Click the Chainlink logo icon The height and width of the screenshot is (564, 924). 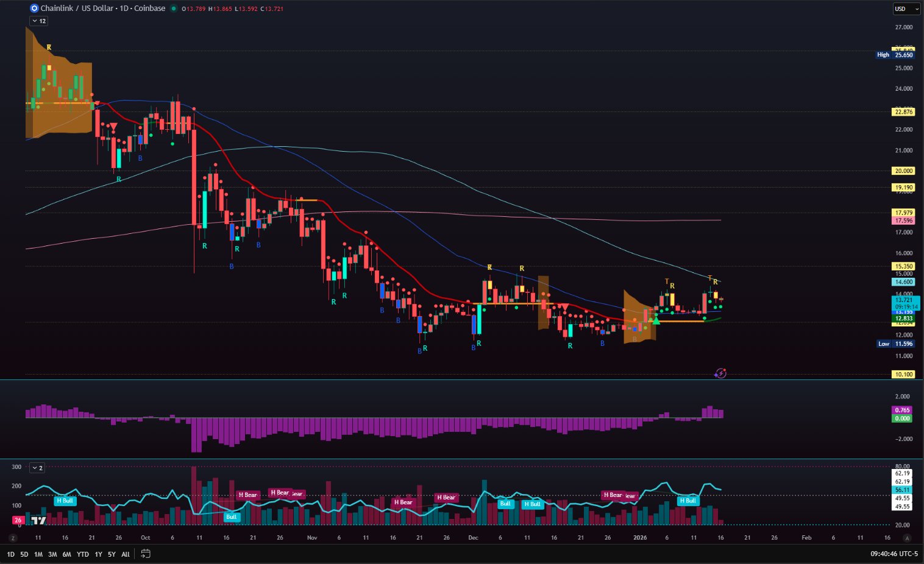coord(34,9)
